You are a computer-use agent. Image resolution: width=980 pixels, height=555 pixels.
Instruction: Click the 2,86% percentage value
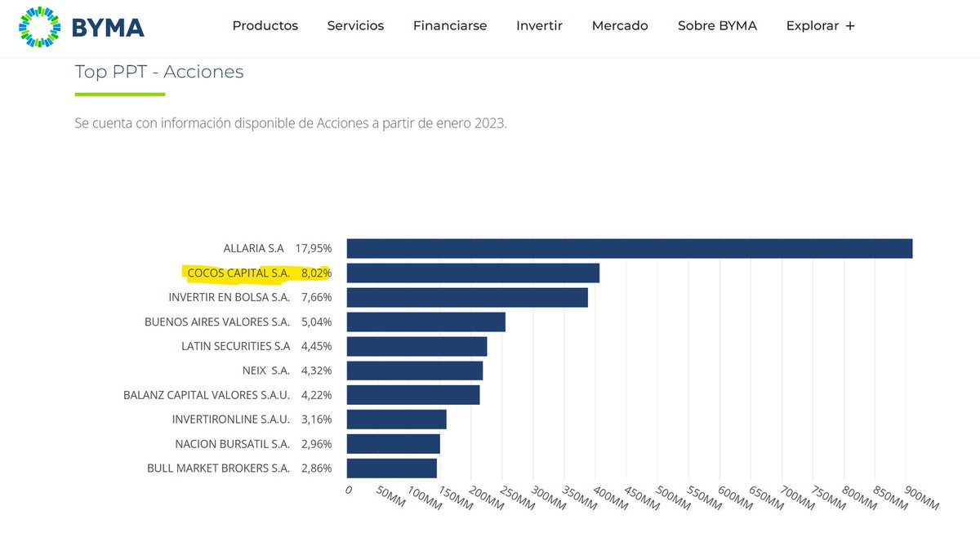click(x=317, y=468)
